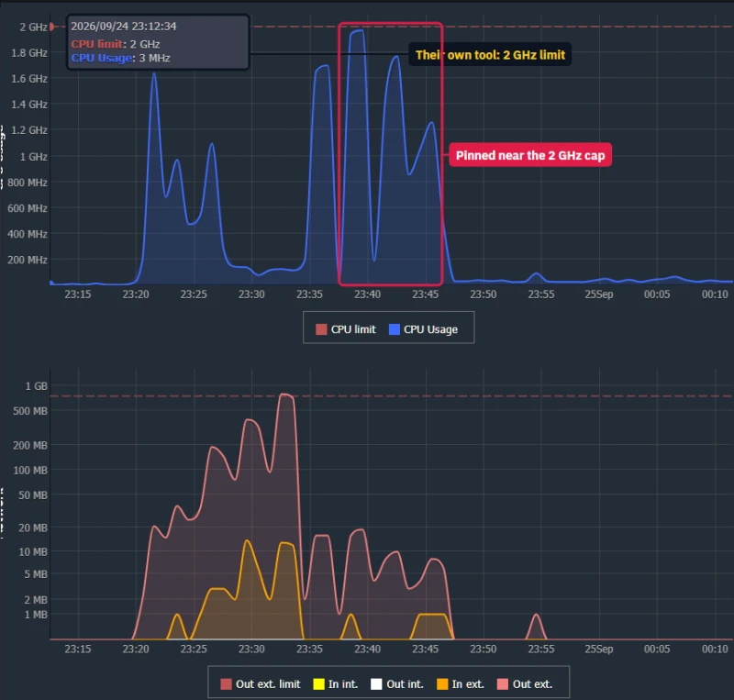Click the 2 MB y-axis label

[x=36, y=600]
